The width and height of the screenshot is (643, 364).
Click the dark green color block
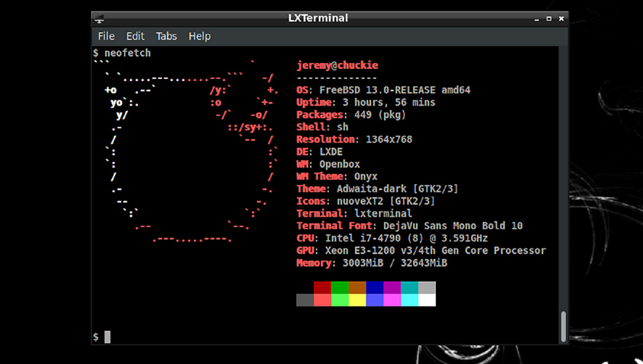pos(340,288)
